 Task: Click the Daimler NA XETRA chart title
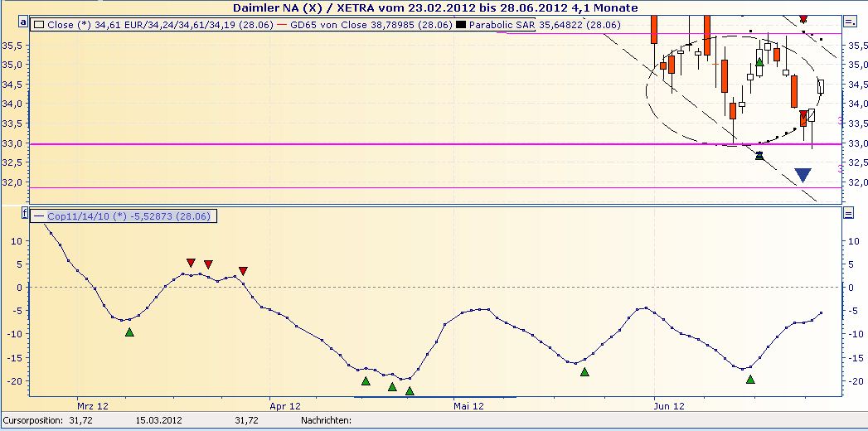point(435,7)
